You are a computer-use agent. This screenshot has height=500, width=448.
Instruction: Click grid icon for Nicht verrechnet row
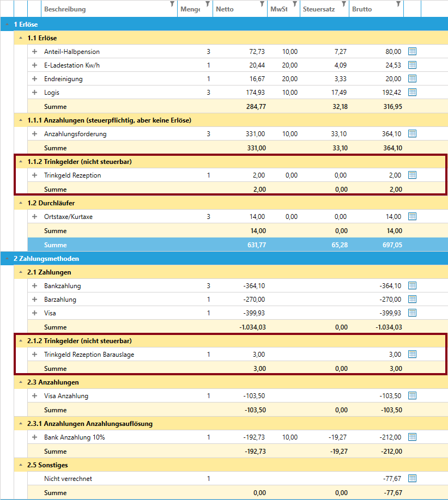412,478
